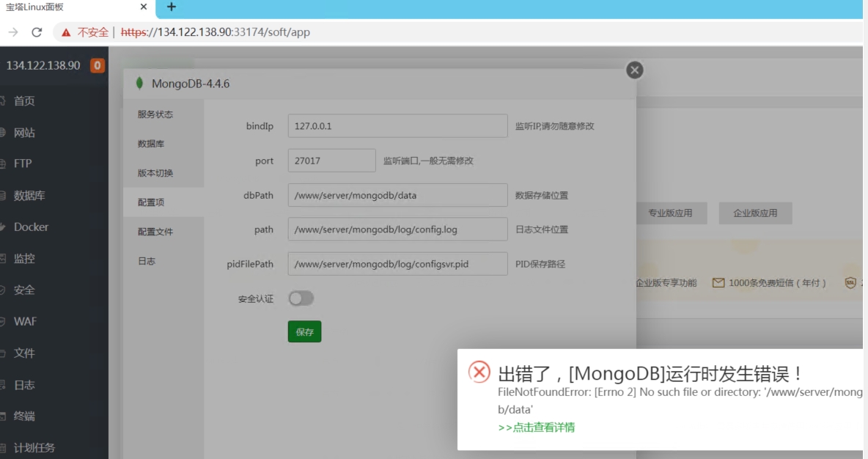Image resolution: width=868 pixels, height=459 pixels.
Task: Click the red error X icon
Action: tap(479, 372)
